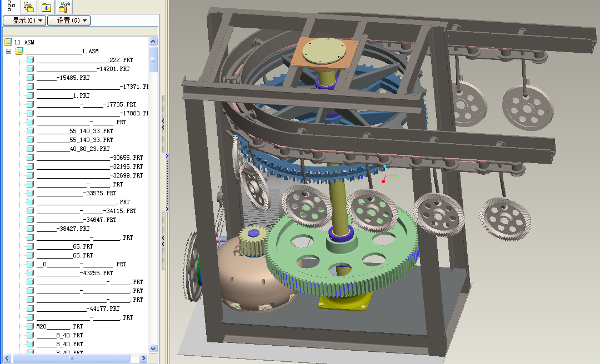The width and height of the screenshot is (600, 364).
Task: Click the 1.ASM subassembly icon
Action: pos(19,51)
